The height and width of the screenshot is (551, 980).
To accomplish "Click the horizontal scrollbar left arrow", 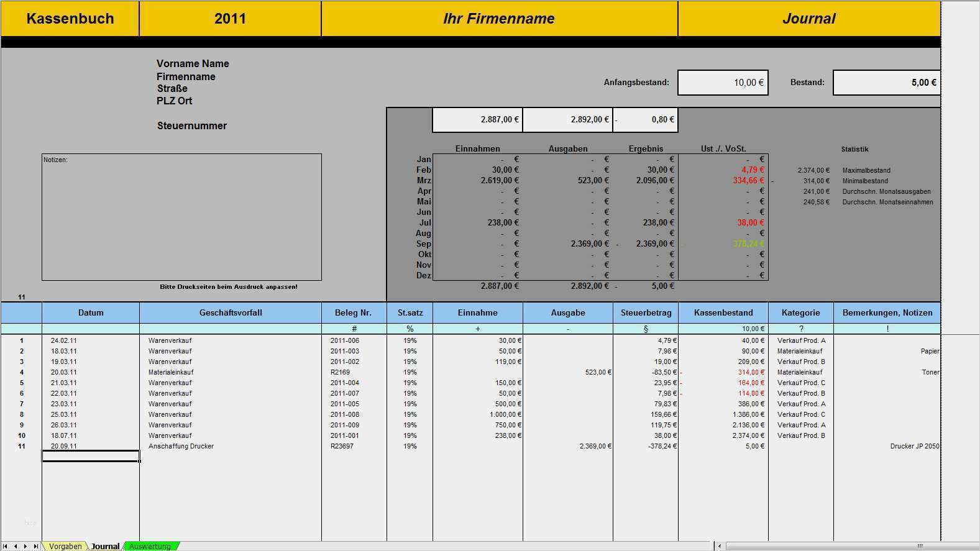I will (720, 547).
